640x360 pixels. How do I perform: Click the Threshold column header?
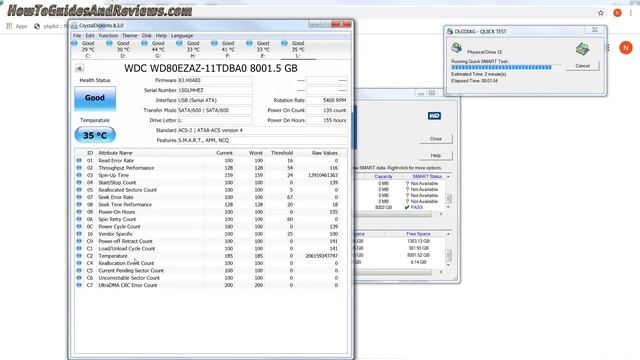pyautogui.click(x=282, y=153)
